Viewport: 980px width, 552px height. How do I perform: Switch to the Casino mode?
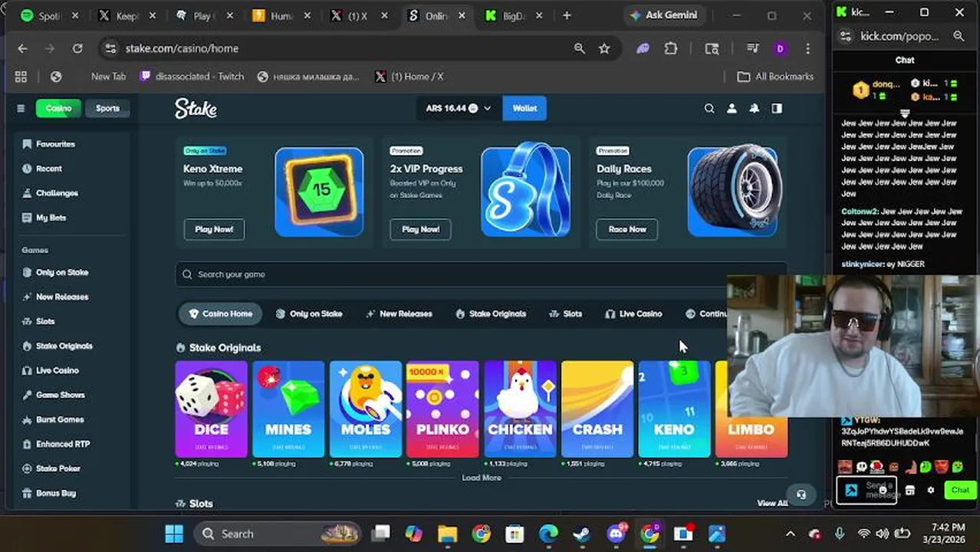(x=58, y=108)
